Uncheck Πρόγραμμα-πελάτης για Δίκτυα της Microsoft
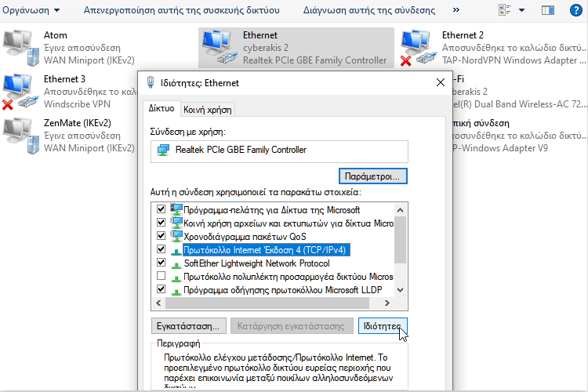The width and height of the screenshot is (588, 392). pos(162,209)
